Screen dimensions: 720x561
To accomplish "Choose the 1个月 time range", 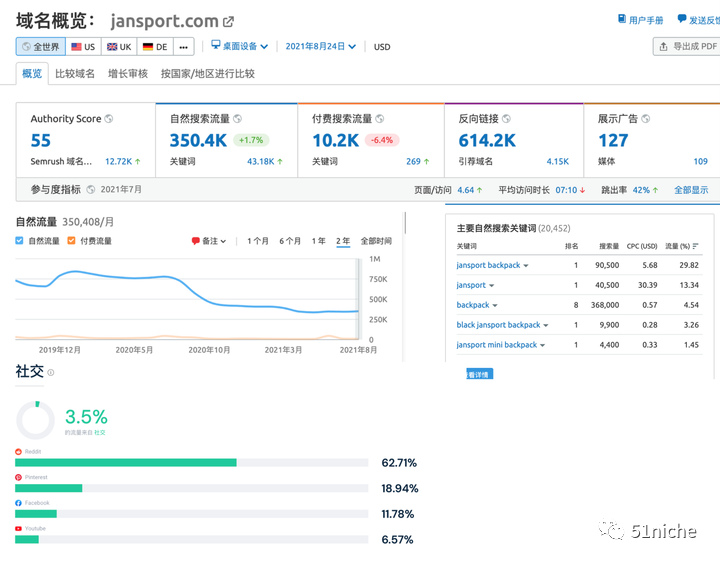I will [258, 241].
